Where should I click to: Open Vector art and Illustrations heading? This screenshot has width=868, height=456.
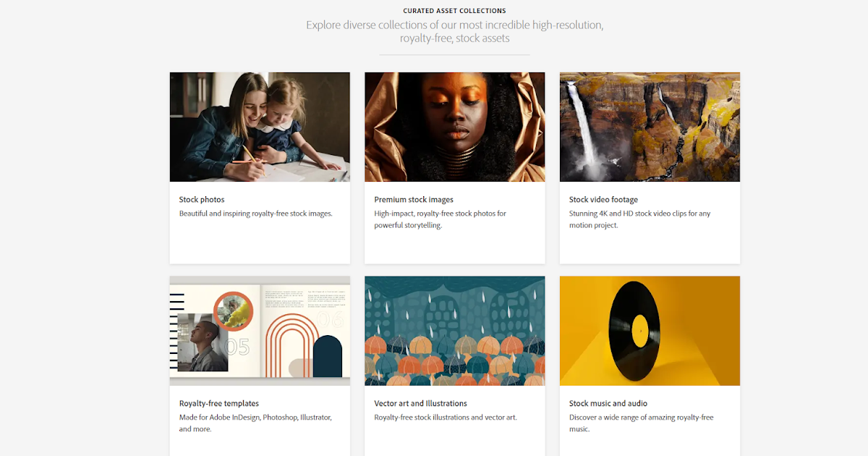(x=420, y=404)
